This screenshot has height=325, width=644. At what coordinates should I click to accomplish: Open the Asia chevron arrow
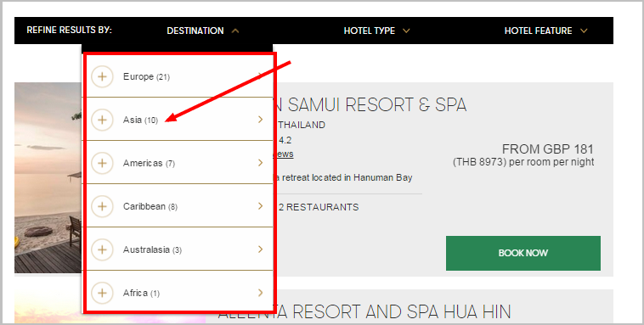click(x=260, y=120)
